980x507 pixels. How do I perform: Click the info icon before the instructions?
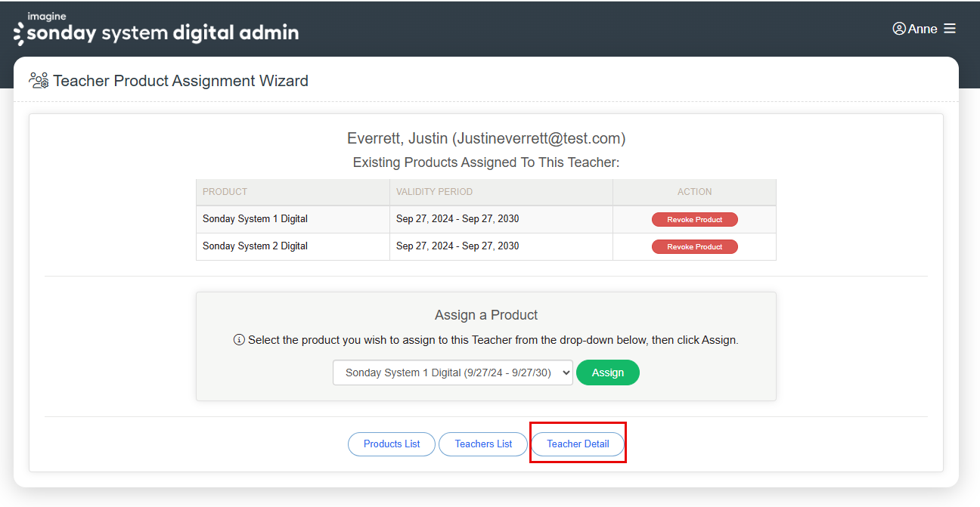point(239,340)
